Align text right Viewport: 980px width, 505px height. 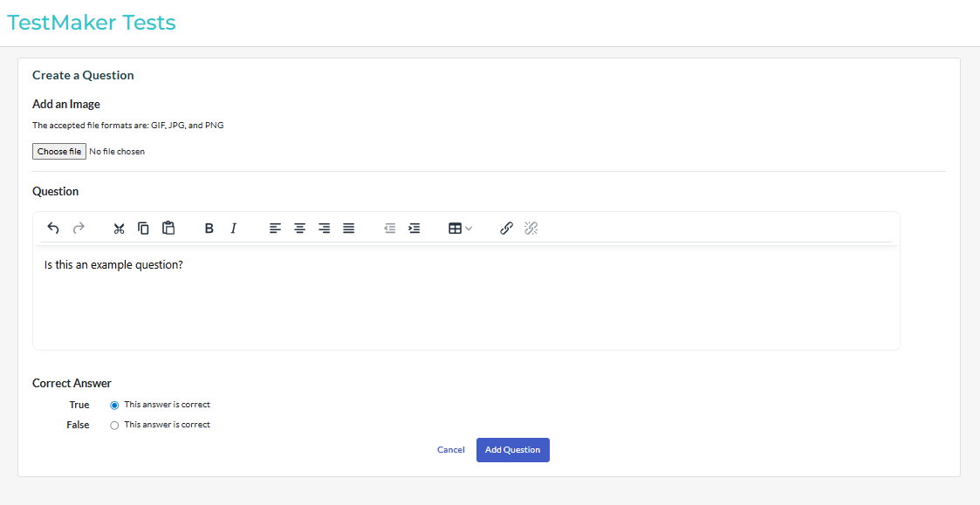[x=325, y=229]
